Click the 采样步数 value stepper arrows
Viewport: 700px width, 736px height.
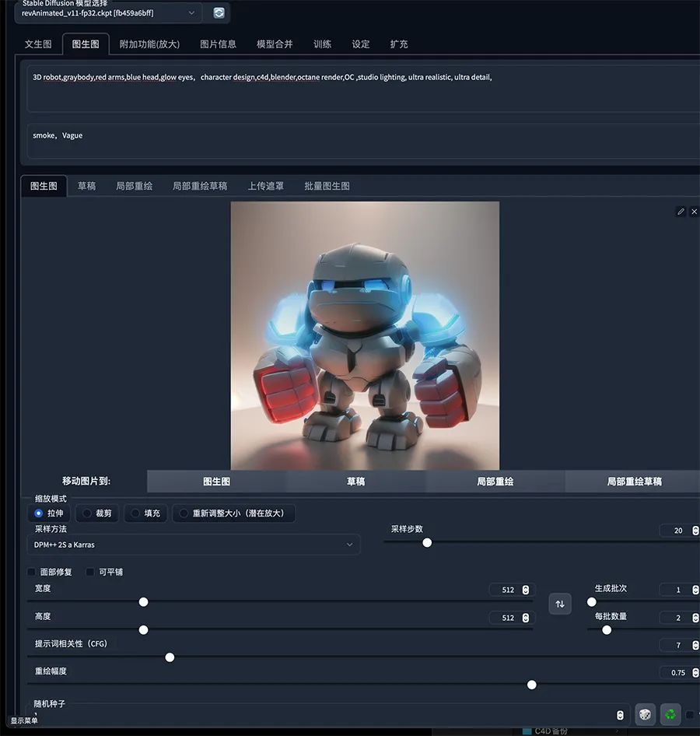695,531
